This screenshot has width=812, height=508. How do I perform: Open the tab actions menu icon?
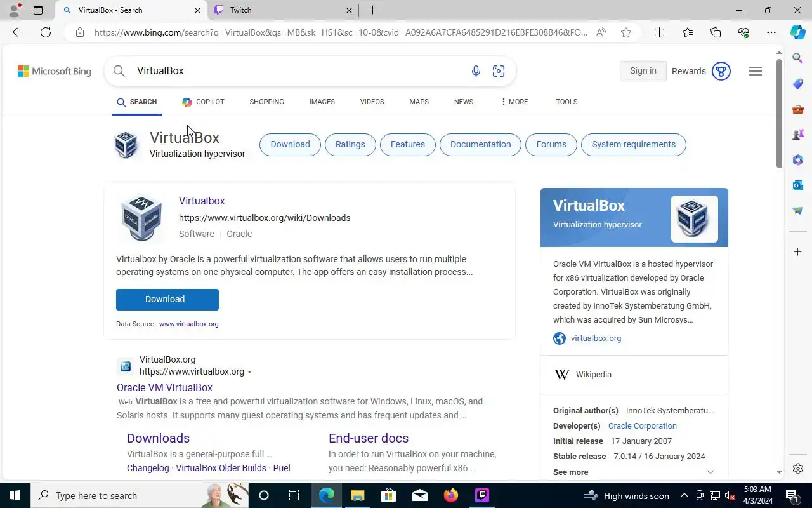(x=38, y=10)
